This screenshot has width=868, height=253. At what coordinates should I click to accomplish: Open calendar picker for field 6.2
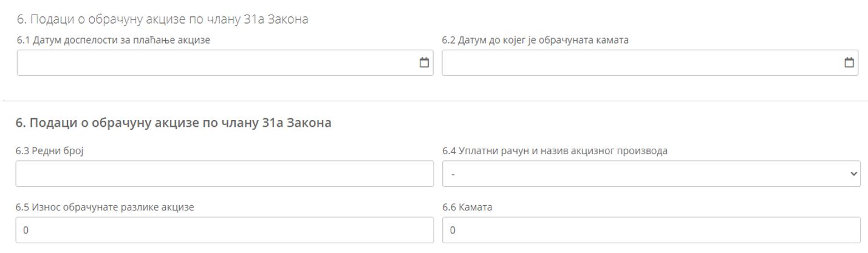coord(849,62)
